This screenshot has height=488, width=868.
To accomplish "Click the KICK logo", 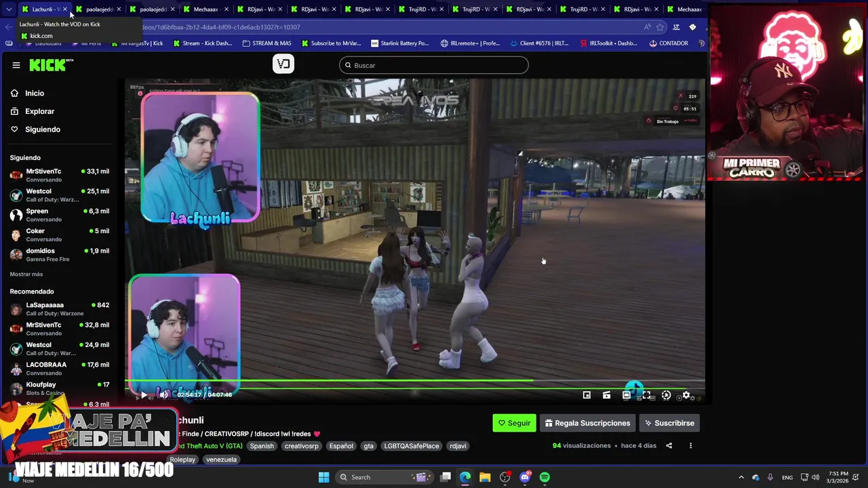I will [51, 65].
